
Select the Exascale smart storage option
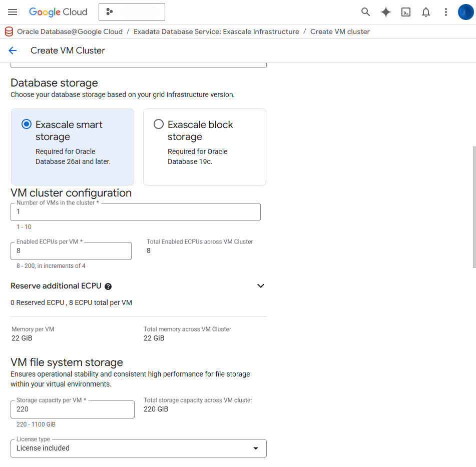(26, 123)
